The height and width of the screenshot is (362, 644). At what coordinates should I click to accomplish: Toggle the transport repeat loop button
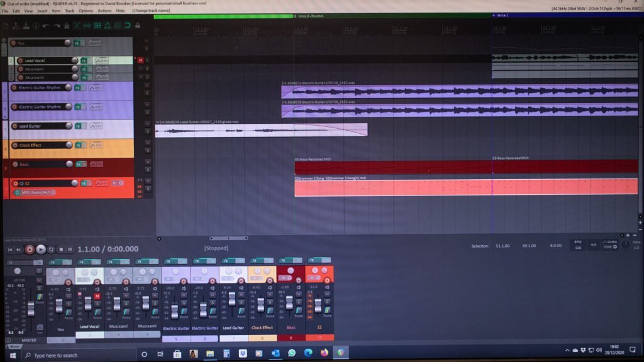click(52, 250)
